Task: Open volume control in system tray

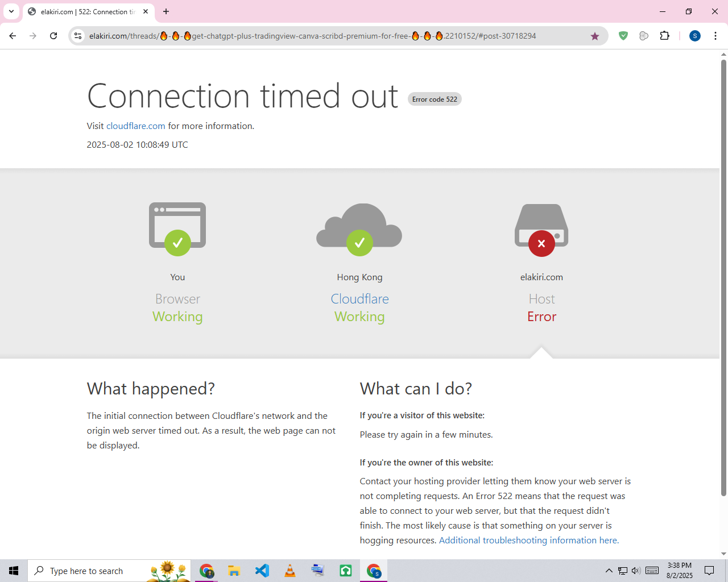Action: 636,571
